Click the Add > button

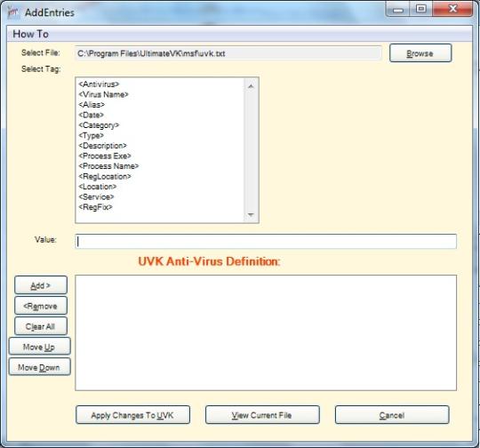[x=41, y=285]
